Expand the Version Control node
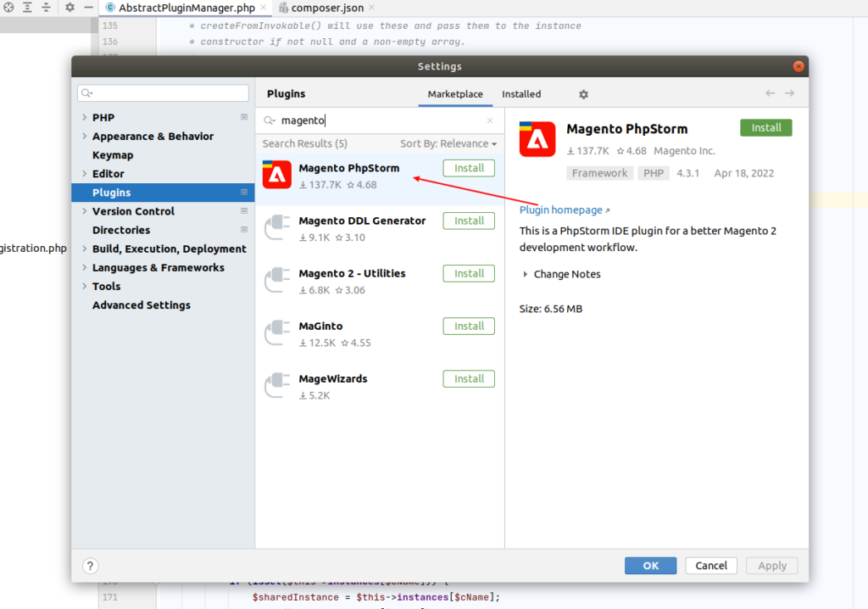The image size is (868, 609). (84, 211)
